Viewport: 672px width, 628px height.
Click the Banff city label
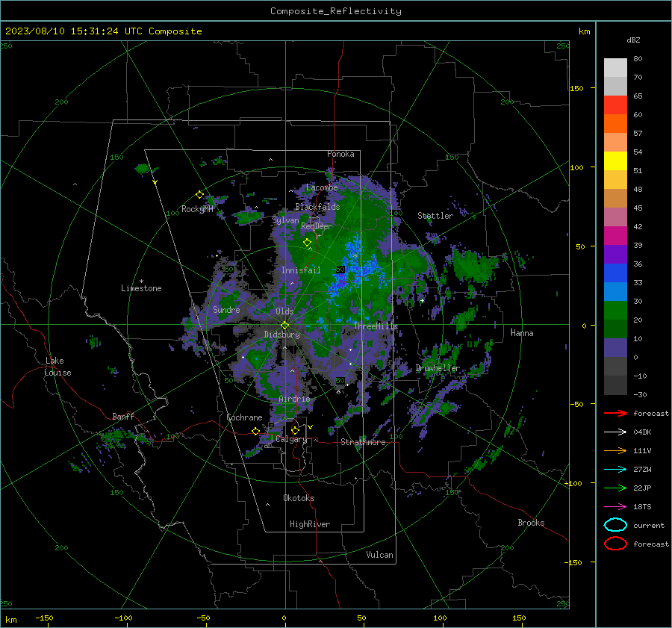click(x=123, y=416)
